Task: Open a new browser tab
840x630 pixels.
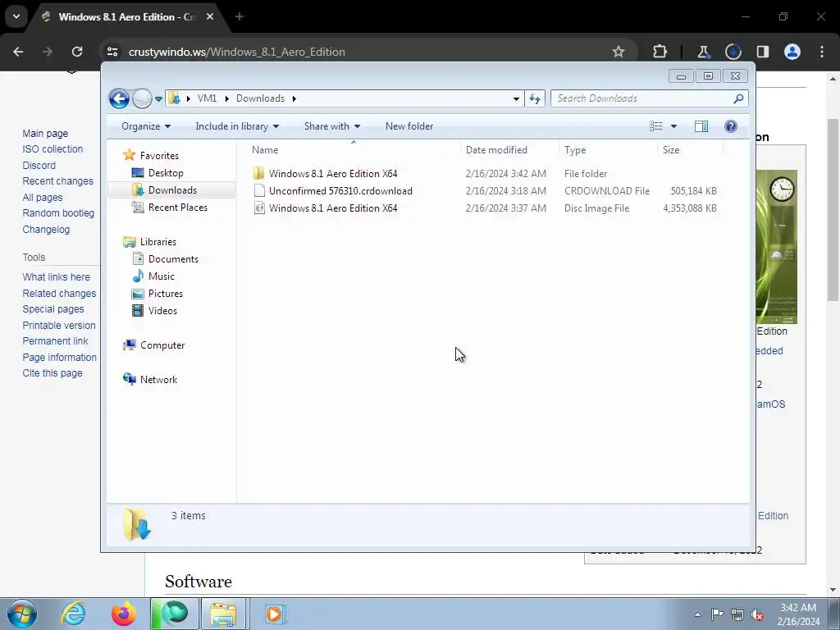Action: (x=240, y=16)
